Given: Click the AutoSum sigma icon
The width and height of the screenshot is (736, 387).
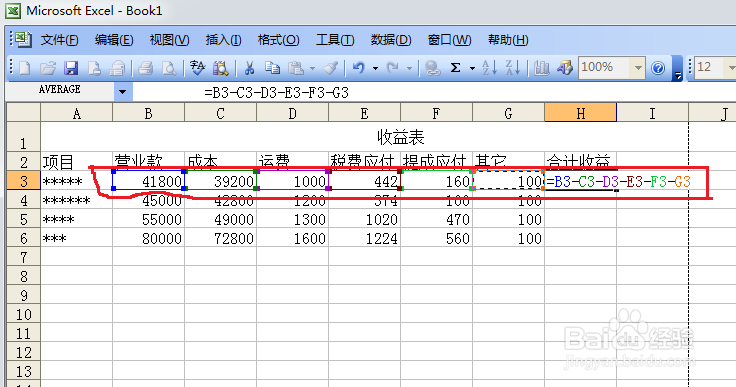Looking at the screenshot, I should [x=455, y=69].
